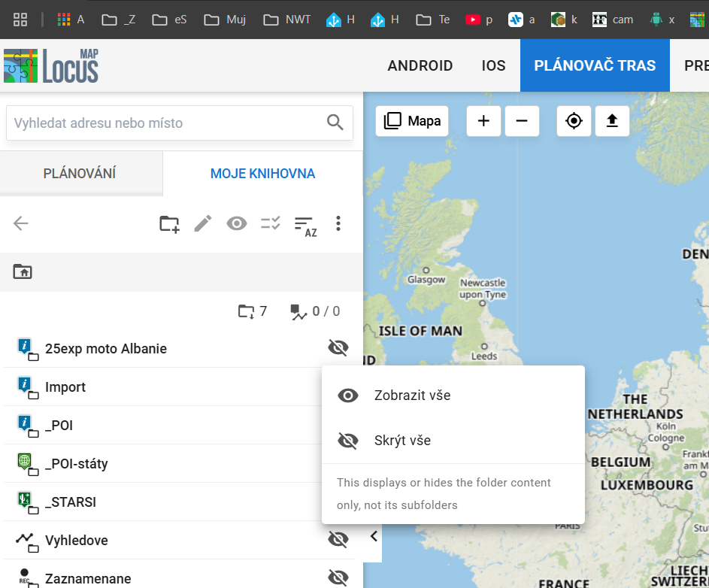Image resolution: width=709 pixels, height=588 pixels.
Task: Click the pencil edit icon
Action: point(203,223)
